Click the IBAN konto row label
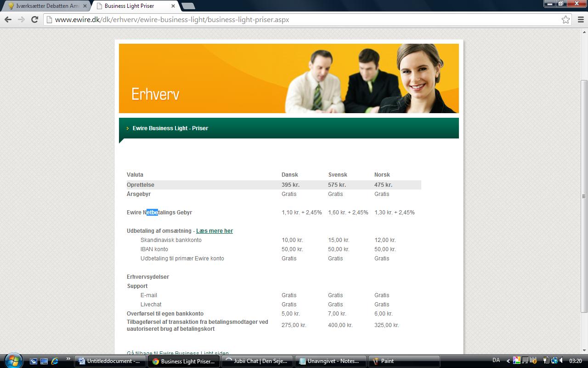This screenshot has width=588, height=368. [154, 249]
